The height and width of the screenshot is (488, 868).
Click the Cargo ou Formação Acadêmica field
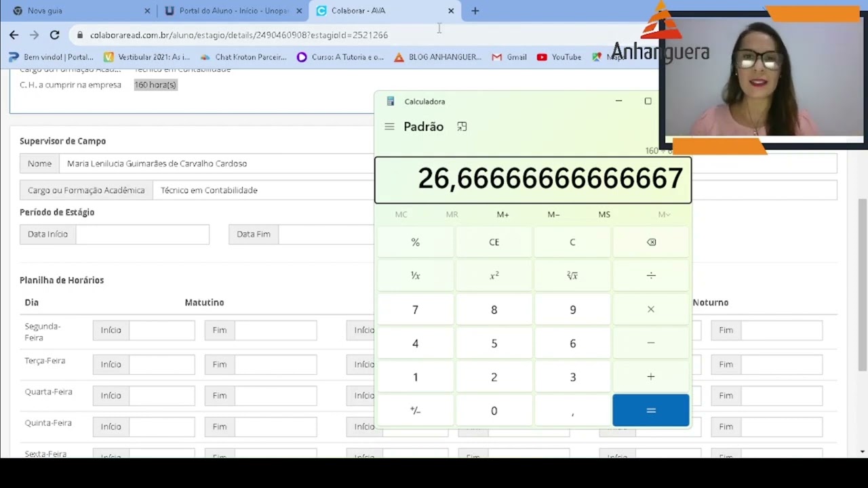click(x=264, y=190)
